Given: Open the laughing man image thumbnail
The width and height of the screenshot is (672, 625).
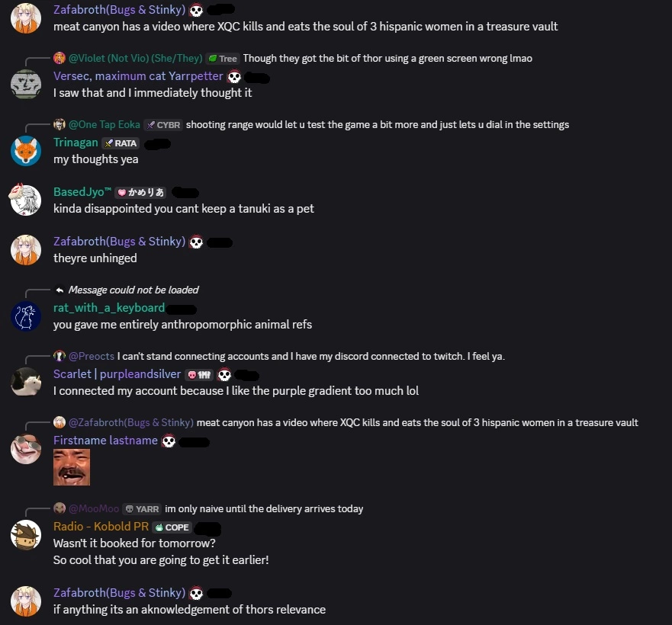Looking at the screenshot, I should tap(72, 467).
